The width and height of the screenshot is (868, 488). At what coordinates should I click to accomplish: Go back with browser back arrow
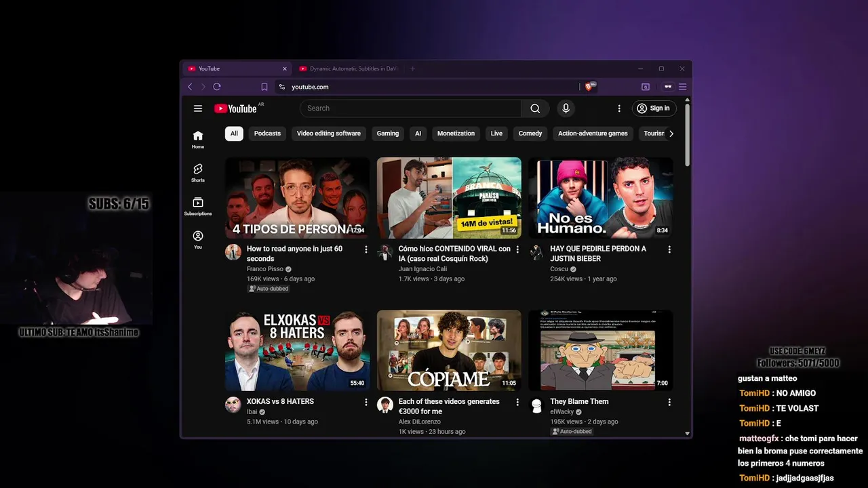point(190,87)
